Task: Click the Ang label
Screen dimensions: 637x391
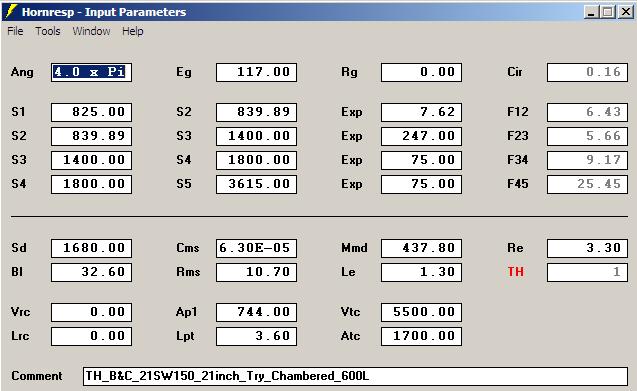Action: (x=22, y=72)
